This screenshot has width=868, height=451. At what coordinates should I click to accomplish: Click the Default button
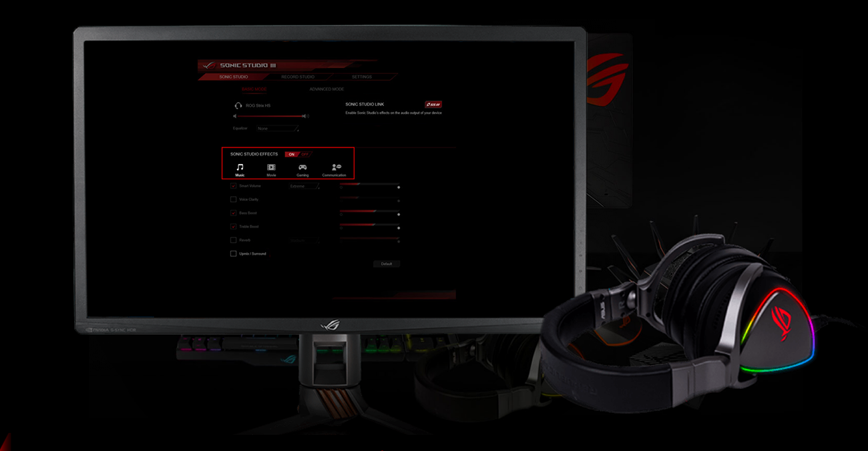(x=387, y=264)
